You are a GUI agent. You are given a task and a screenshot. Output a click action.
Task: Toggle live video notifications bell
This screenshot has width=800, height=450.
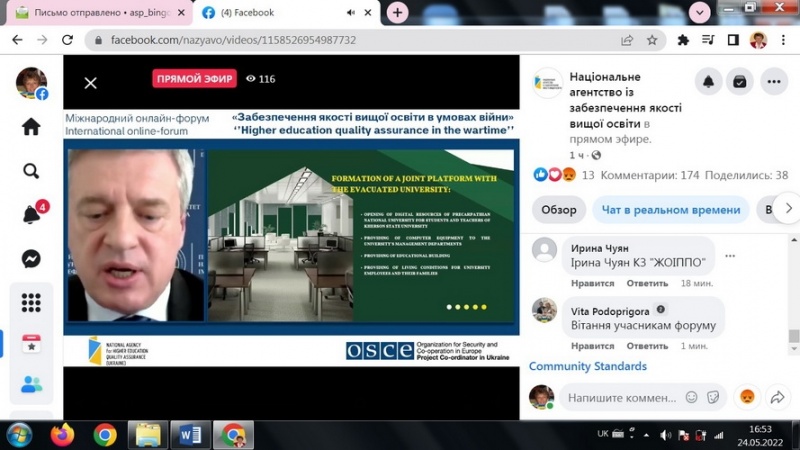708,82
